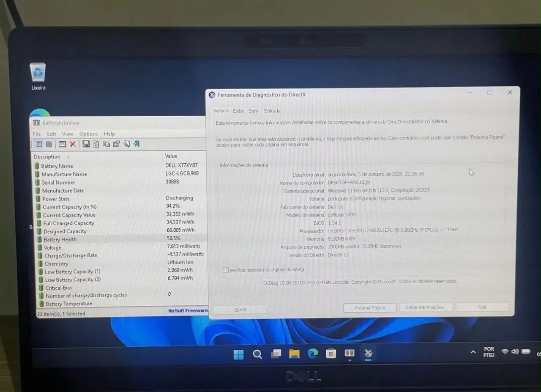Select the Battery Health row label

pos(60,239)
